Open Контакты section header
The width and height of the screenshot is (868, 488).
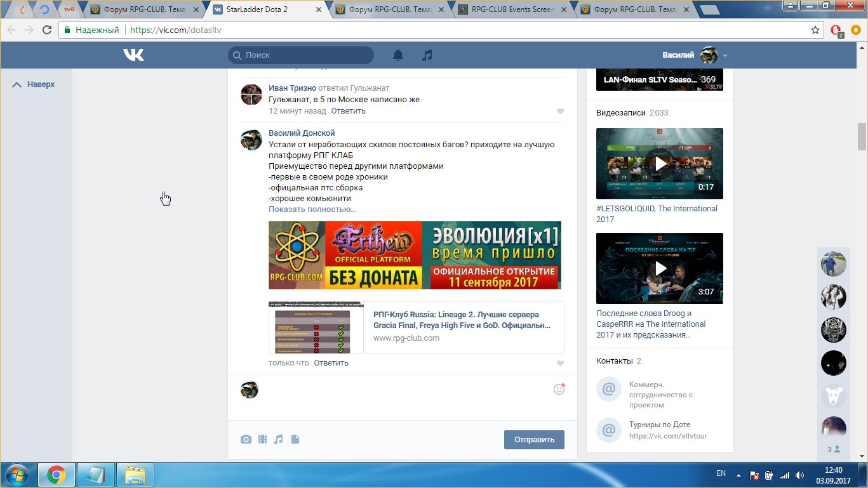(x=618, y=361)
